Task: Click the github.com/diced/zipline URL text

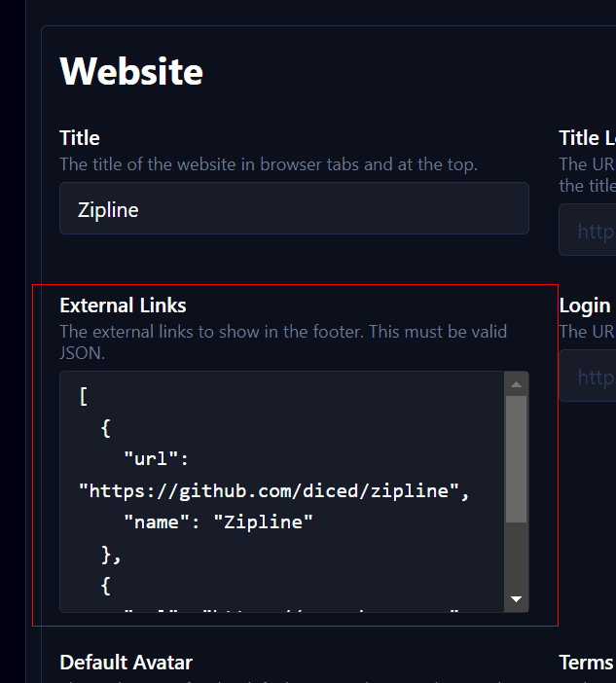Action: 274,491
